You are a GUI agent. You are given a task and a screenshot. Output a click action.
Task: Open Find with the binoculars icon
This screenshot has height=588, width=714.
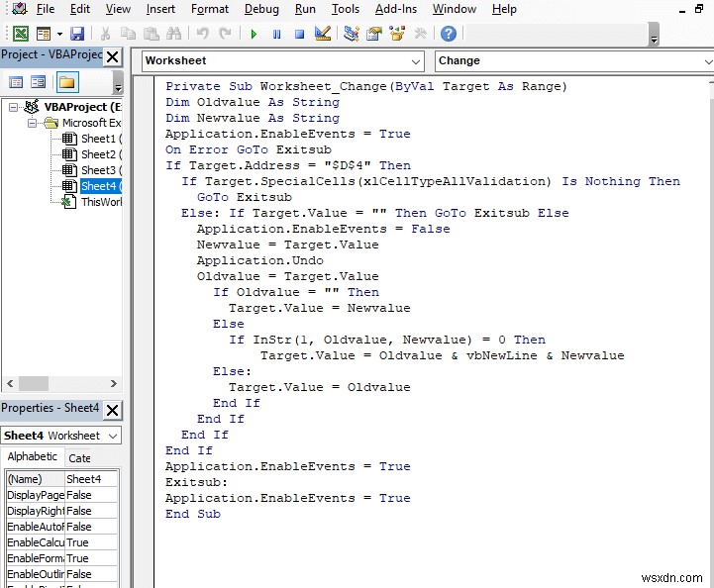(174, 34)
